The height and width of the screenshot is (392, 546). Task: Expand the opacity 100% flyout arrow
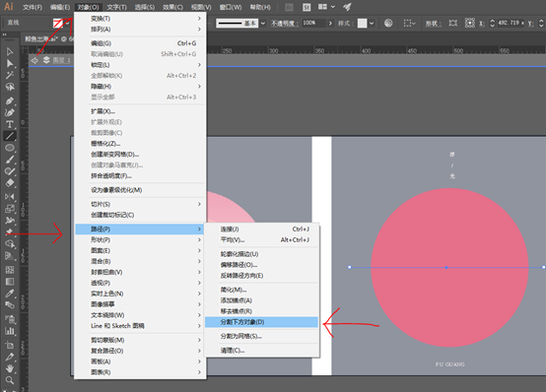tap(330, 24)
